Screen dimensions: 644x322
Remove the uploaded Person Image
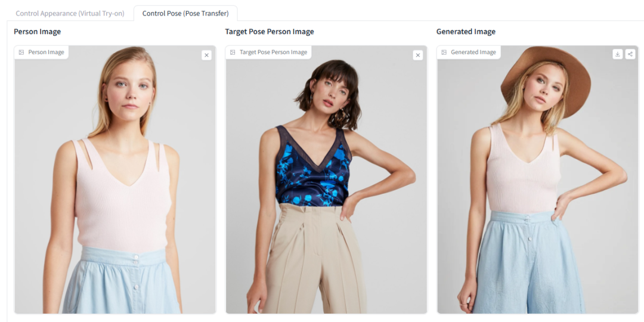pos(206,55)
